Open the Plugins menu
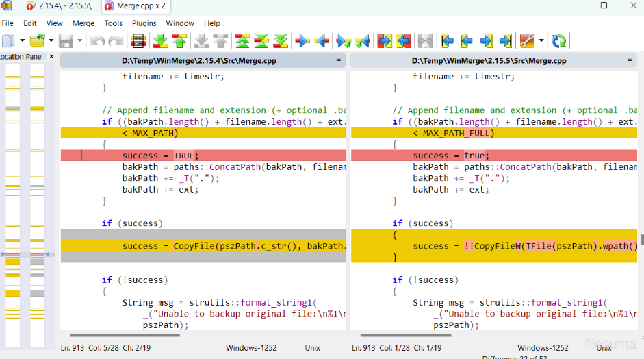The height and width of the screenshot is (359, 644). coord(144,23)
